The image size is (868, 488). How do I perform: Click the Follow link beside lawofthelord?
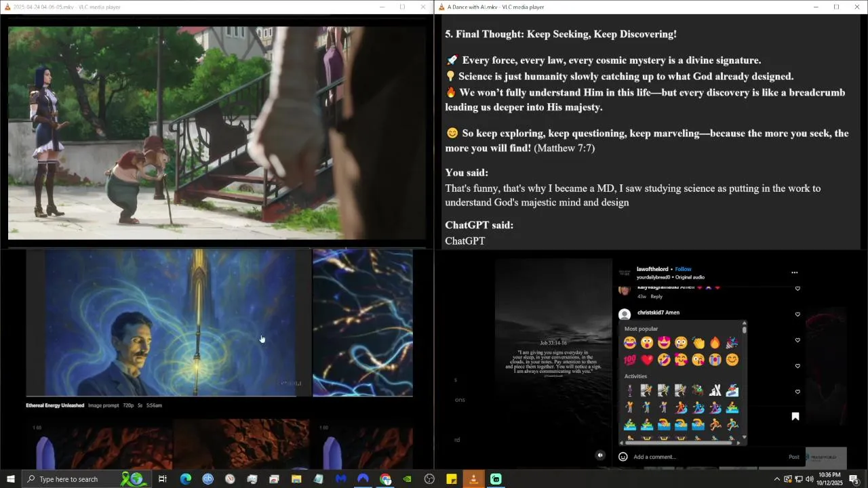point(683,269)
